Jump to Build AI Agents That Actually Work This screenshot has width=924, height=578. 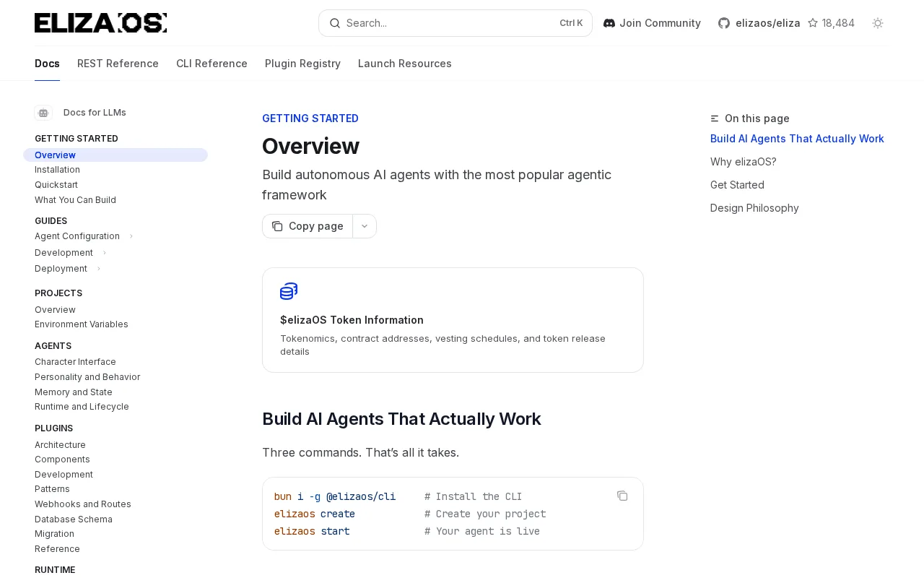[x=797, y=139]
